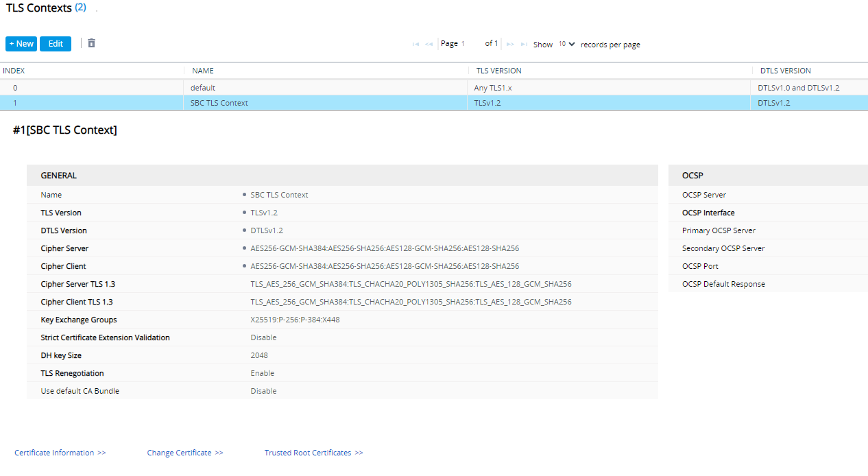Open the records per page dropdown
Image resolution: width=868 pixels, height=476 pixels.
coord(566,44)
